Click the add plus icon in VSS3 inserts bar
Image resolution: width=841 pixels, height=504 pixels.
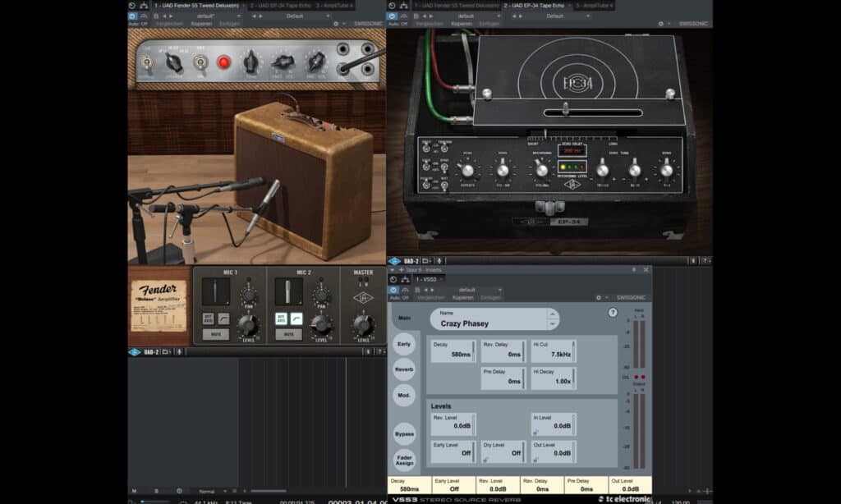[401, 270]
